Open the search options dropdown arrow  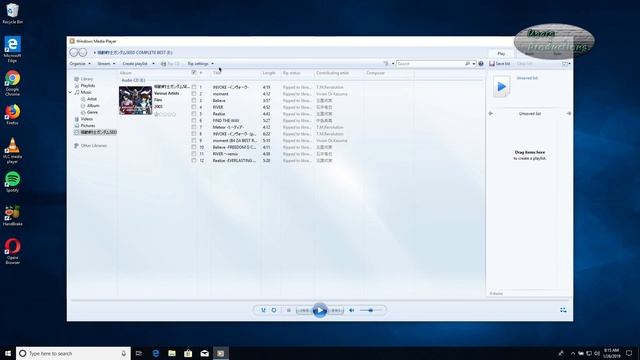point(473,64)
